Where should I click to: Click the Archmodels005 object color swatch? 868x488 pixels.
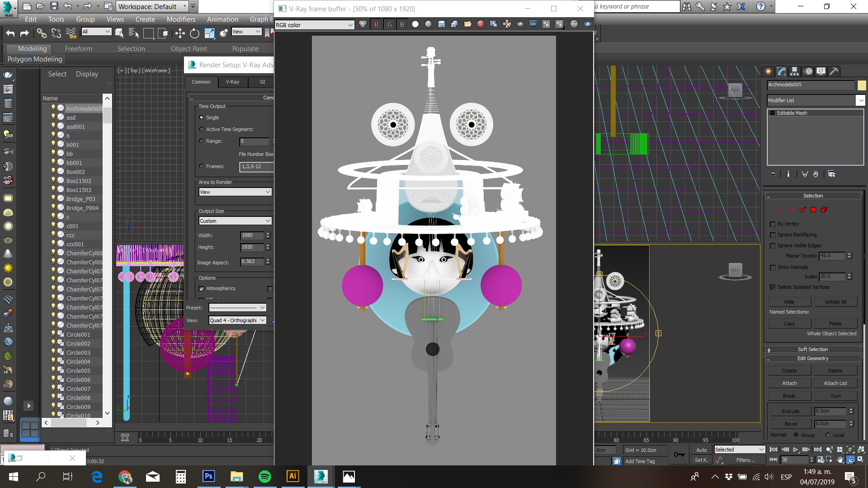click(862, 85)
